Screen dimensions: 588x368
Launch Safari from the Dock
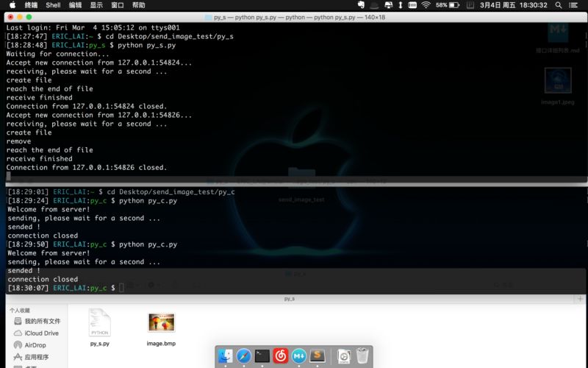244,355
